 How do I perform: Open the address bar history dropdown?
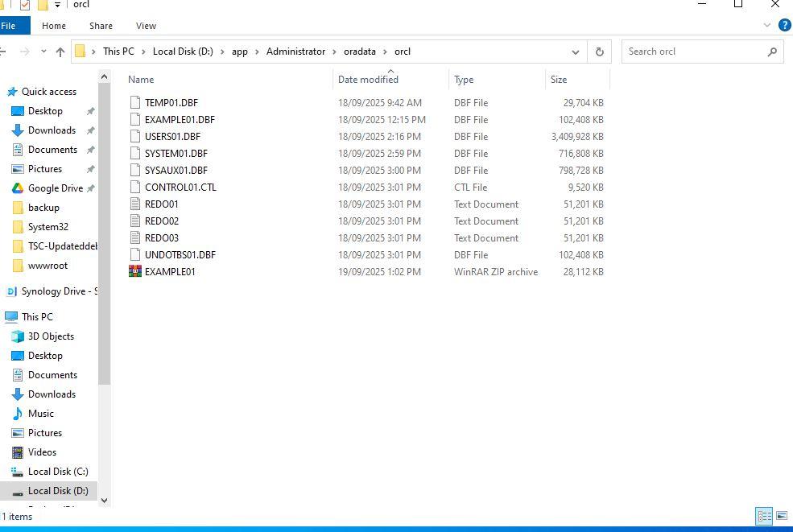(x=575, y=52)
